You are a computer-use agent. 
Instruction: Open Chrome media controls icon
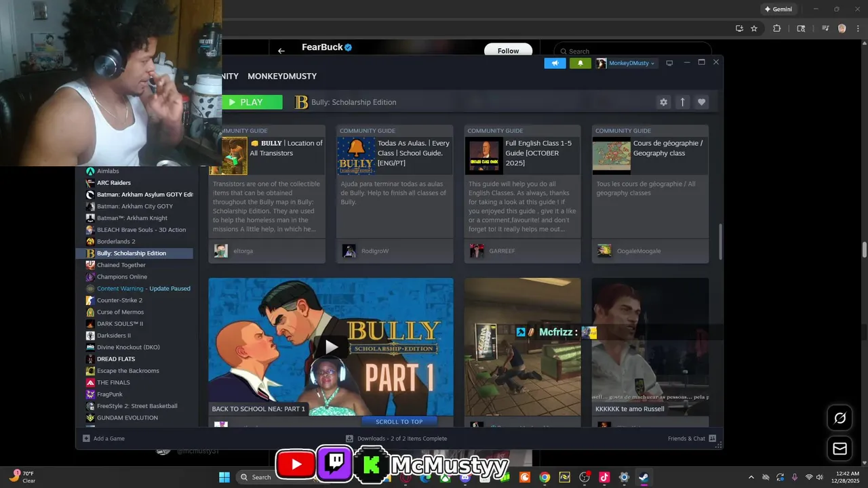point(825,28)
